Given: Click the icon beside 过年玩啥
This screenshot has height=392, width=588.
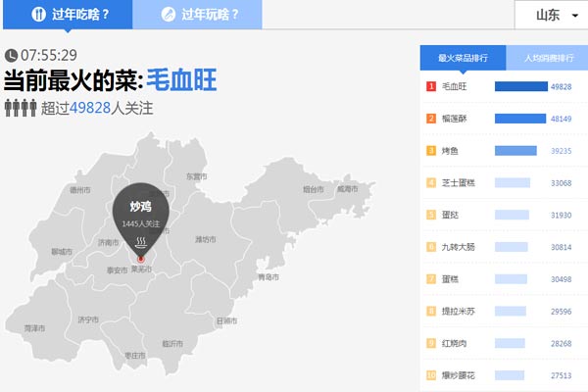Looking at the screenshot, I should (x=168, y=15).
